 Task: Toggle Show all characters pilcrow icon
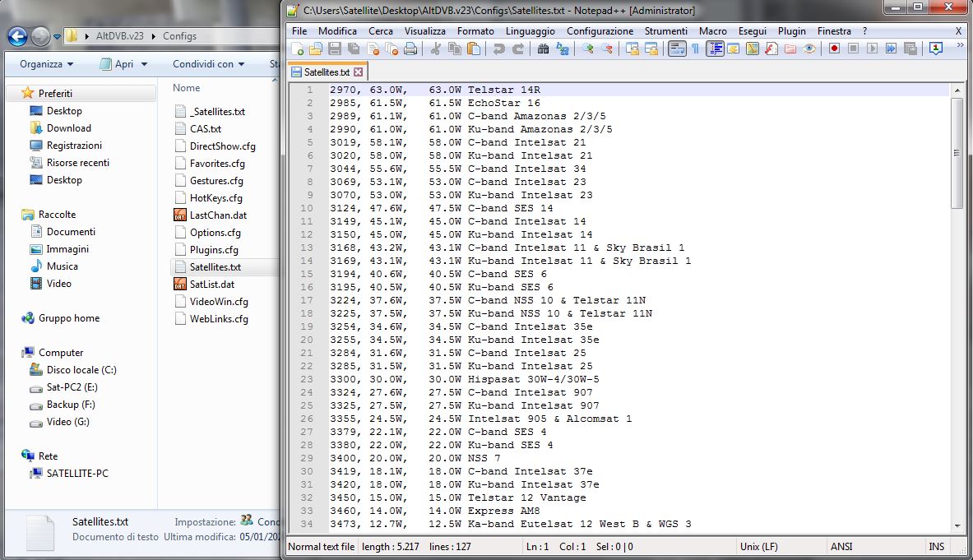[696, 49]
